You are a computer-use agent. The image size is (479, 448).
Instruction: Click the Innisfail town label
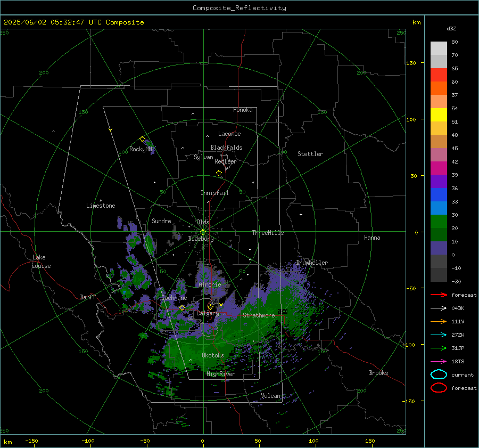click(x=214, y=193)
